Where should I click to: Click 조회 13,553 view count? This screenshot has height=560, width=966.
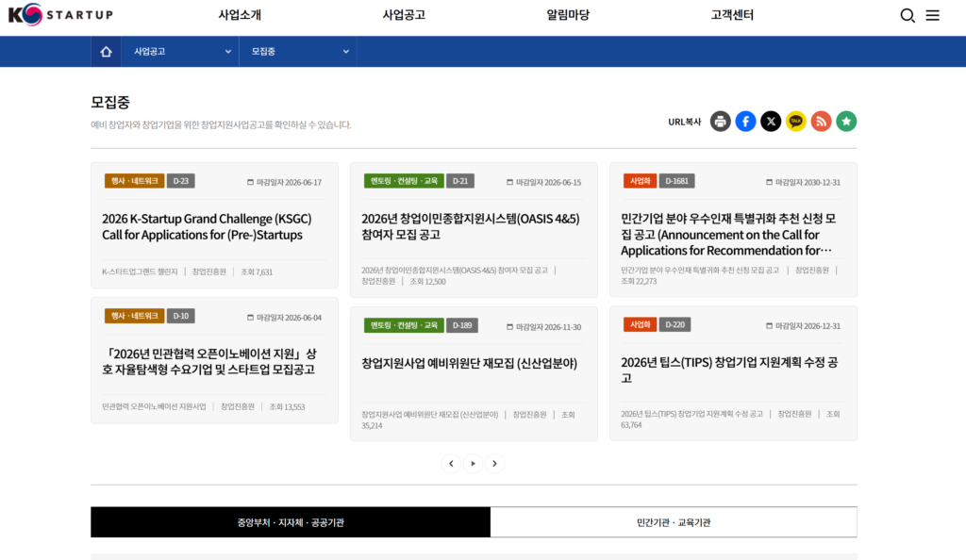287,406
